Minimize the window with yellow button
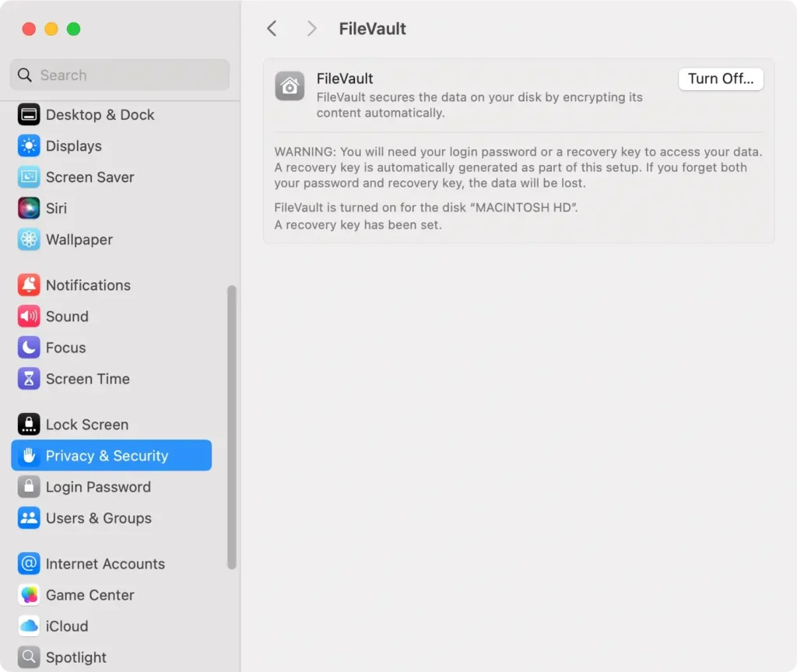The image size is (797, 672). click(x=51, y=29)
